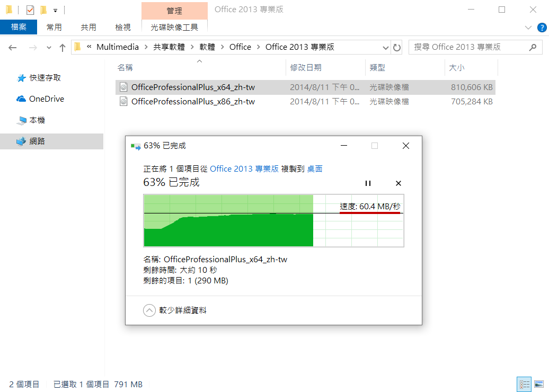Collapse details with 較少詳細資料 button
549x392 pixels.
click(175, 310)
